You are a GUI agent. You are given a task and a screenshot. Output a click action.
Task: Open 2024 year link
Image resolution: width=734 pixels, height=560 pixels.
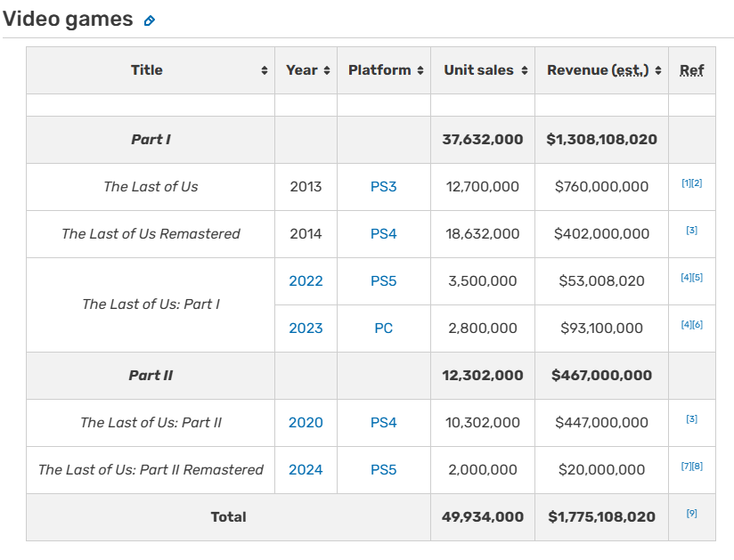click(306, 469)
